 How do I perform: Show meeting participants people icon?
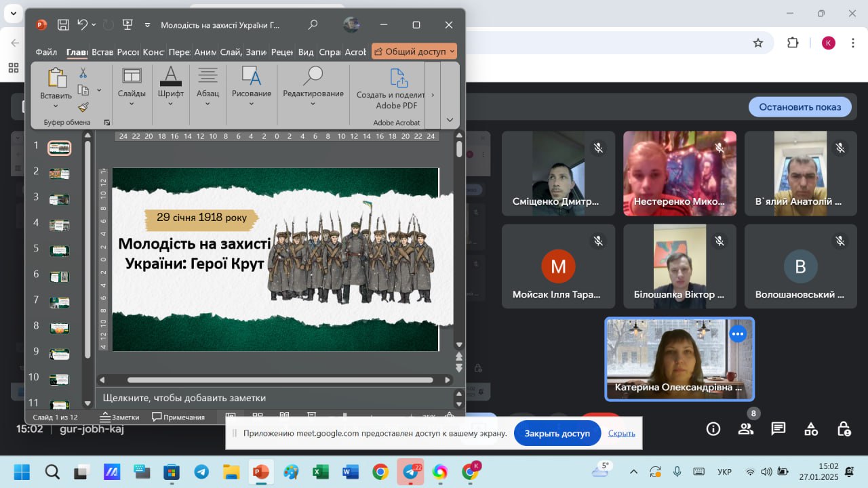pos(746,428)
